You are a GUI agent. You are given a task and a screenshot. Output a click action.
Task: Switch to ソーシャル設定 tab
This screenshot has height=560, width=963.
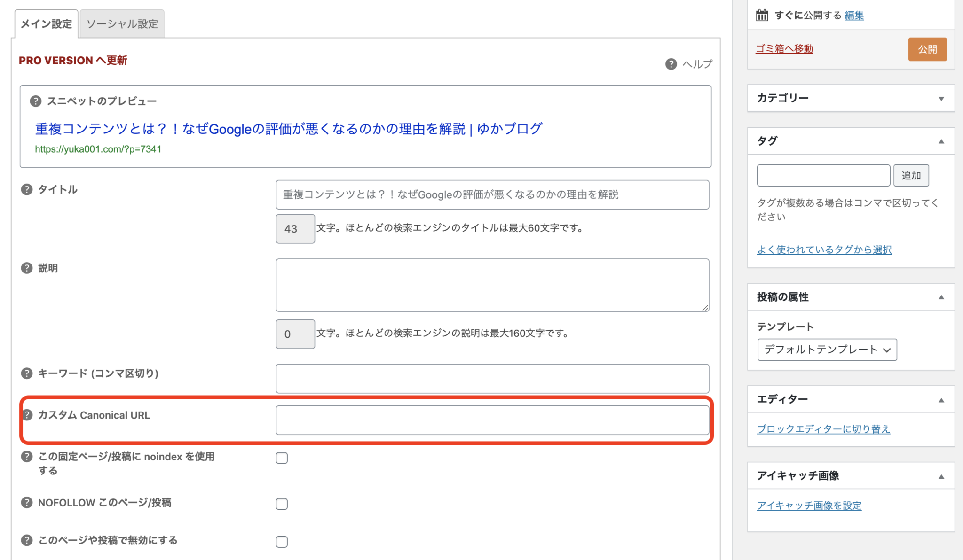click(122, 23)
